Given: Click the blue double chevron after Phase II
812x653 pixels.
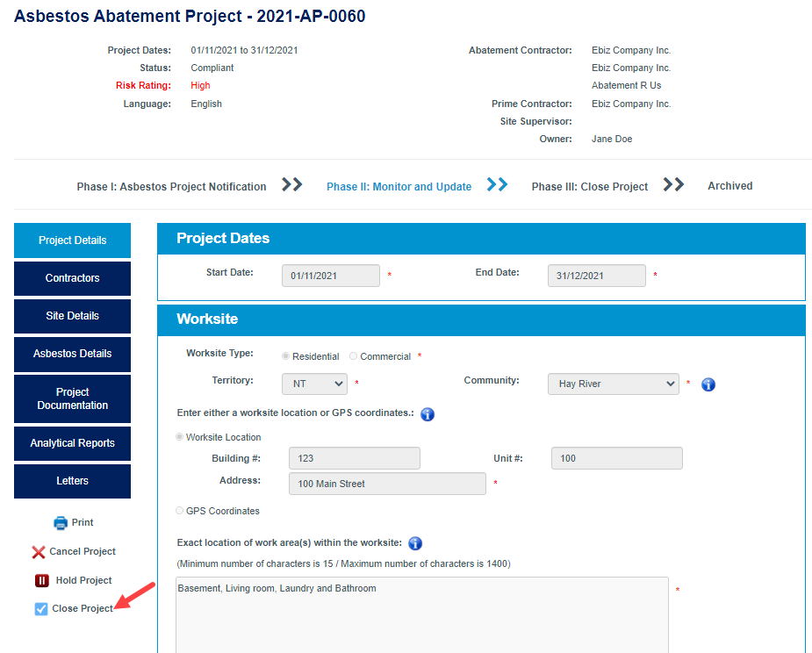Looking at the screenshot, I should (x=497, y=184).
